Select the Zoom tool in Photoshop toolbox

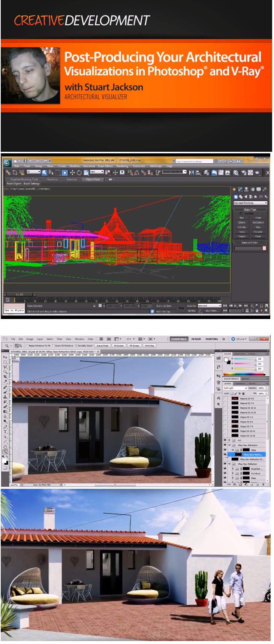pos(5,452)
